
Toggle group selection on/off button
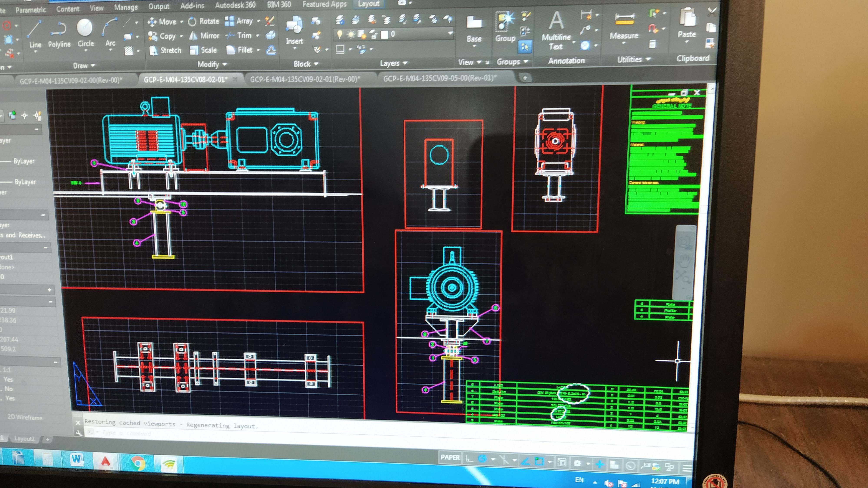click(525, 46)
